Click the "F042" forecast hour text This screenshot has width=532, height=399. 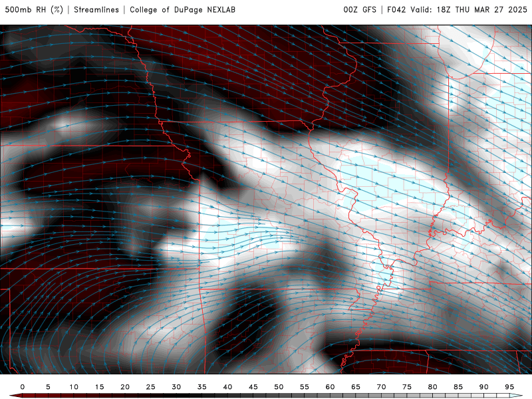pyautogui.click(x=396, y=10)
